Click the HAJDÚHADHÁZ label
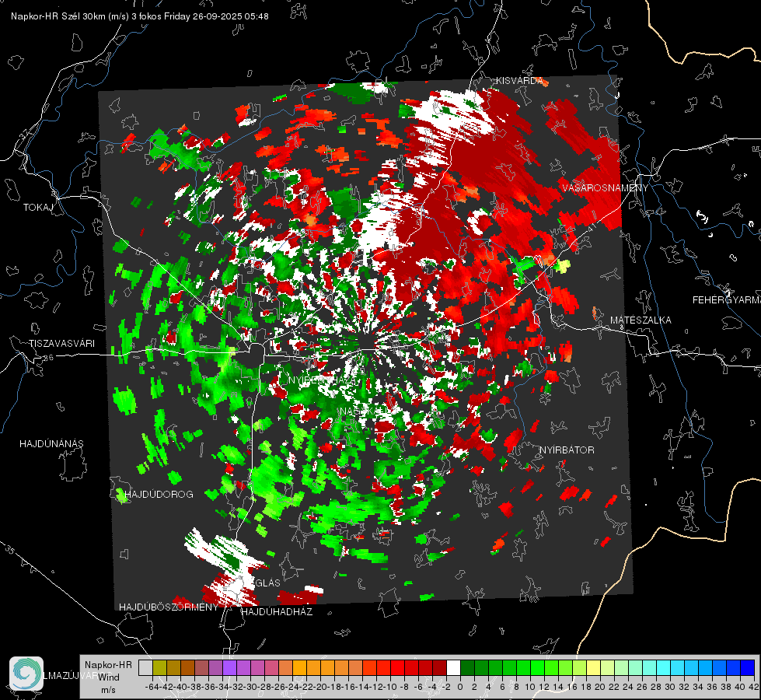The height and width of the screenshot is (700, 761). (277, 611)
